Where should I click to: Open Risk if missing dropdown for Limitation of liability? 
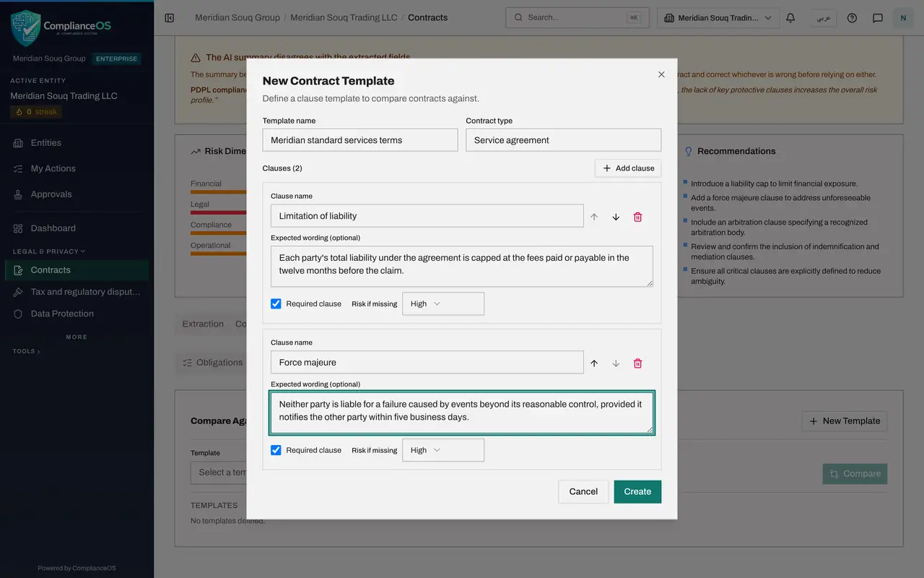click(443, 303)
